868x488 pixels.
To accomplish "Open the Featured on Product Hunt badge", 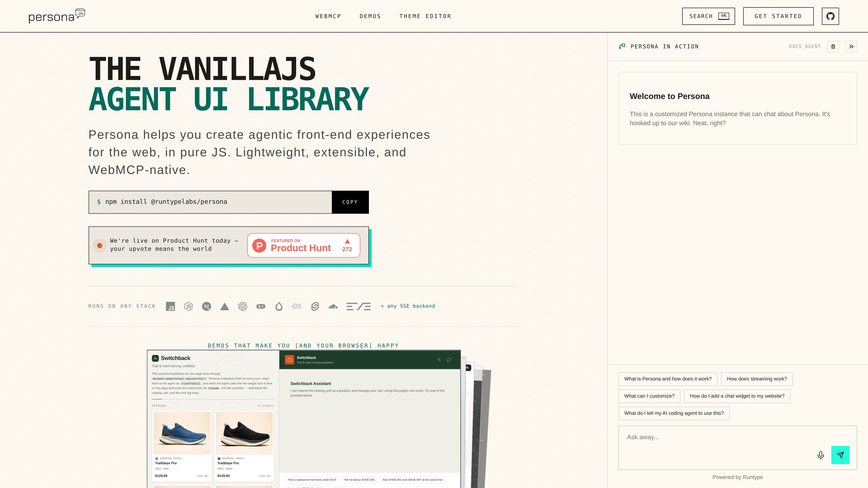I will [x=304, y=246].
